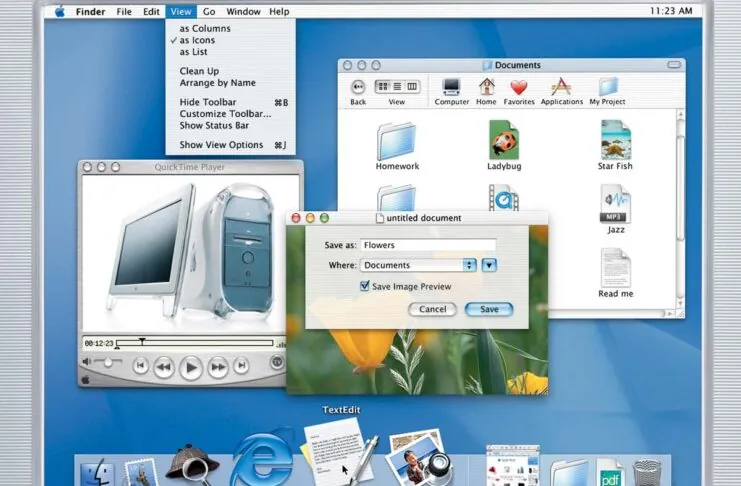Select 'Hide Toolbar' in View menu

tap(207, 102)
